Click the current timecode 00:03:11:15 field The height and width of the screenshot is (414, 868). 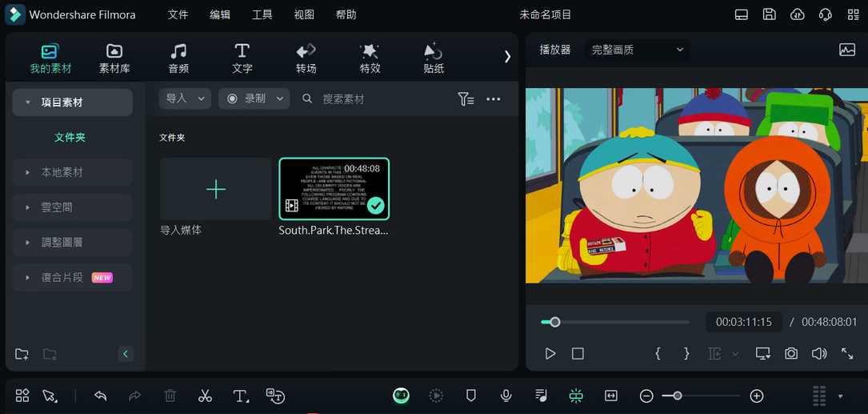743,322
